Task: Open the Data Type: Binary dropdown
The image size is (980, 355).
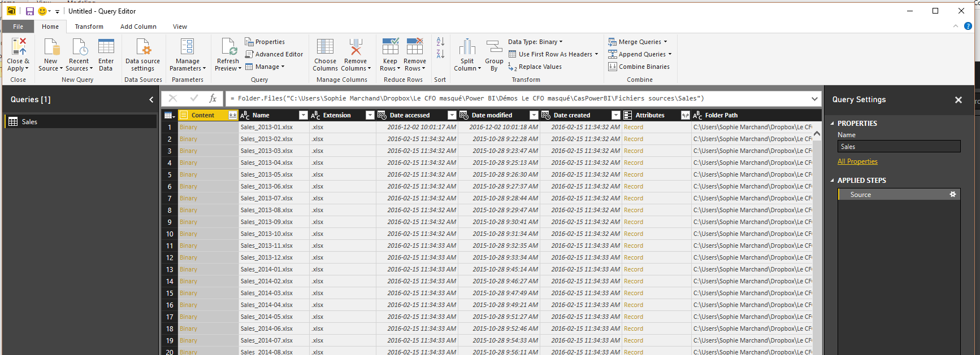Action: click(x=535, y=42)
